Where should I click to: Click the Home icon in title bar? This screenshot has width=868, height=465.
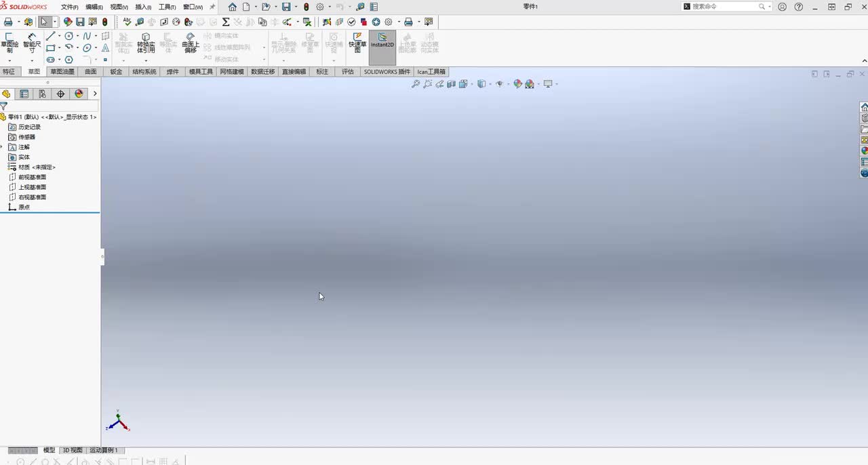232,7
